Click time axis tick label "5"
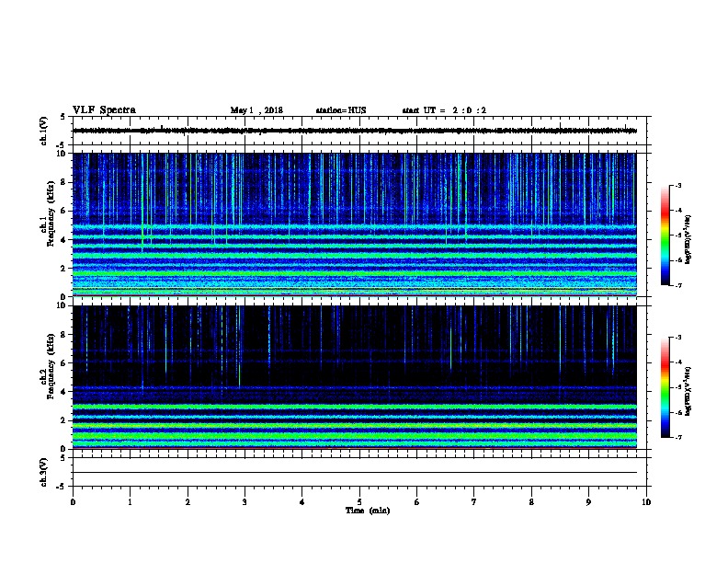The height and width of the screenshot is (563, 728). [359, 502]
